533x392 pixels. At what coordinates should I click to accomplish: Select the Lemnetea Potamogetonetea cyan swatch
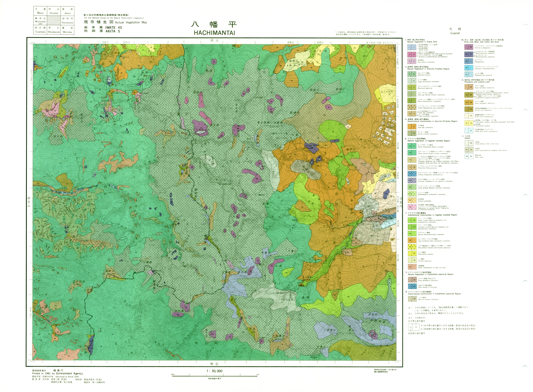pos(469,68)
